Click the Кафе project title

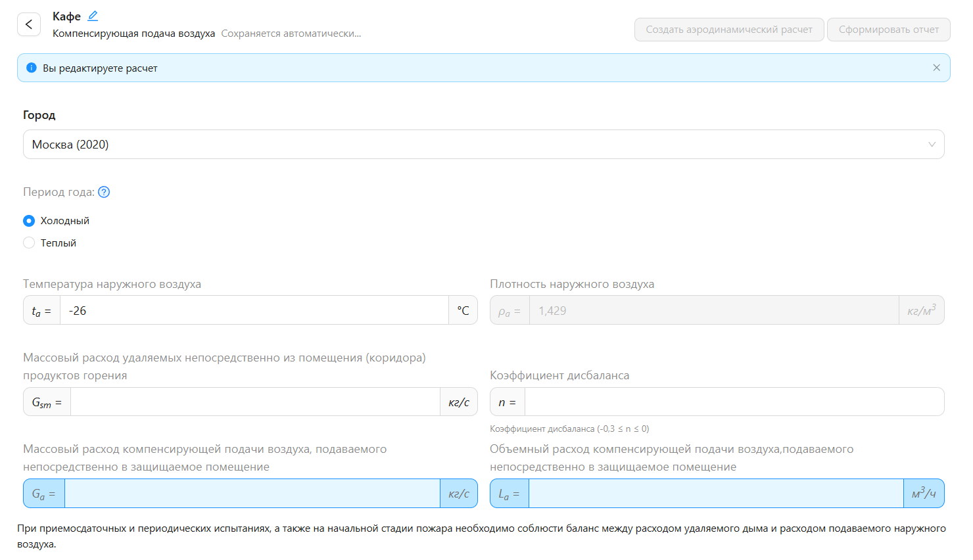pyautogui.click(x=66, y=16)
